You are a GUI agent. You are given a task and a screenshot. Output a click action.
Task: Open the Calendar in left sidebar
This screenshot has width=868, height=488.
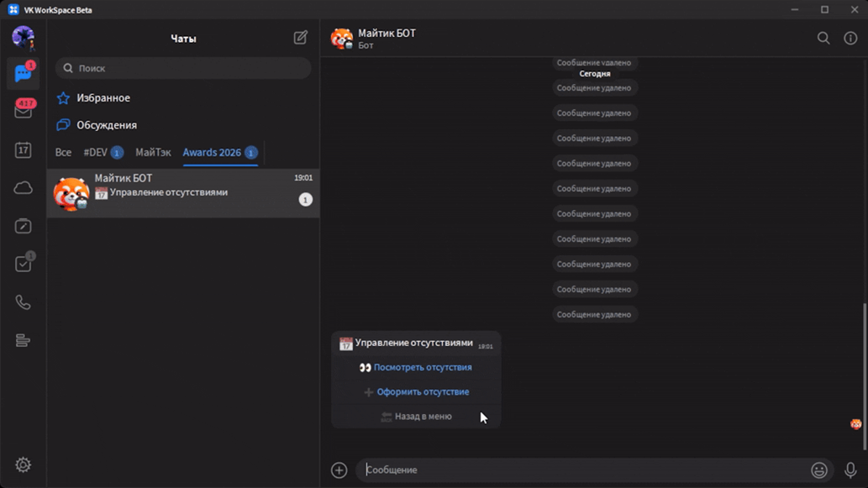[x=23, y=150]
